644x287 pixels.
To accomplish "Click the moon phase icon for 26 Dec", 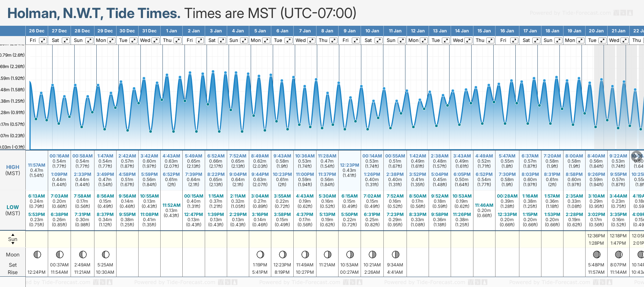I will point(37,254).
